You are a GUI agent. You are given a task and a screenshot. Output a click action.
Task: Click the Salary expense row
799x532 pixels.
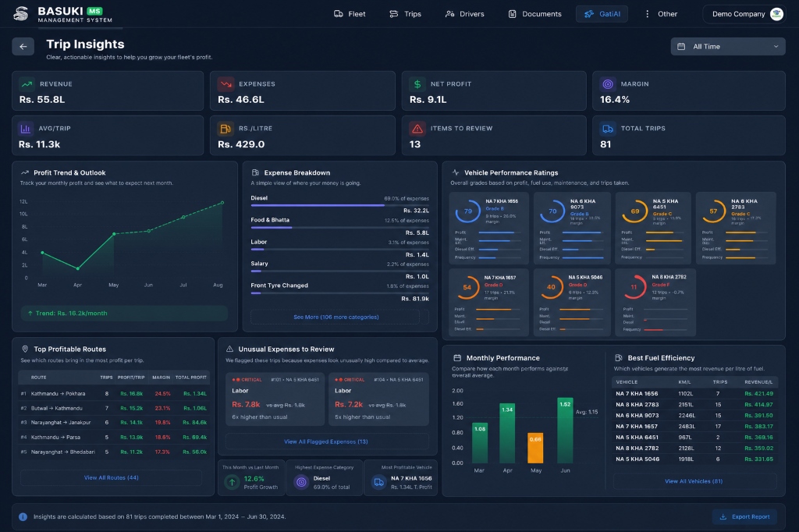[x=340, y=270]
